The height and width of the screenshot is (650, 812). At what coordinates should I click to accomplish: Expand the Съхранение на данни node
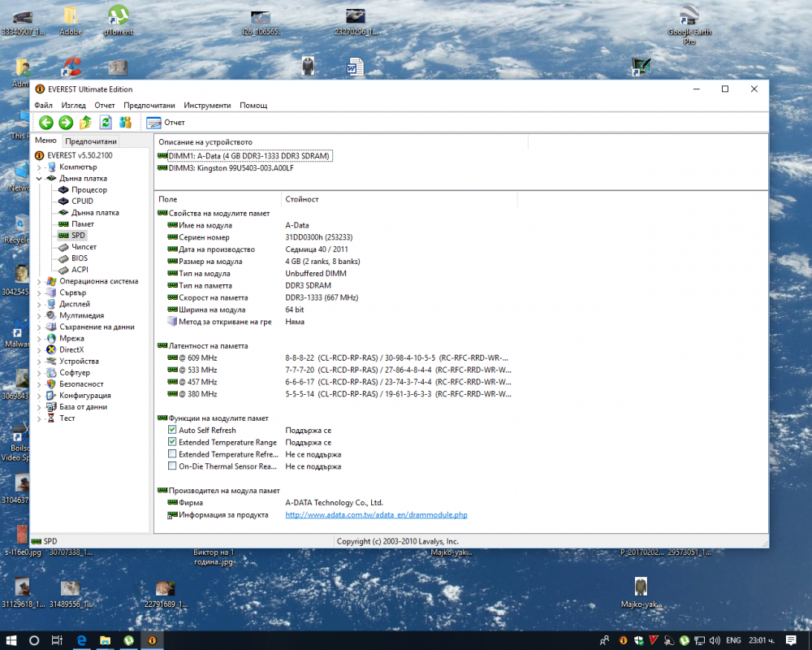(39, 327)
